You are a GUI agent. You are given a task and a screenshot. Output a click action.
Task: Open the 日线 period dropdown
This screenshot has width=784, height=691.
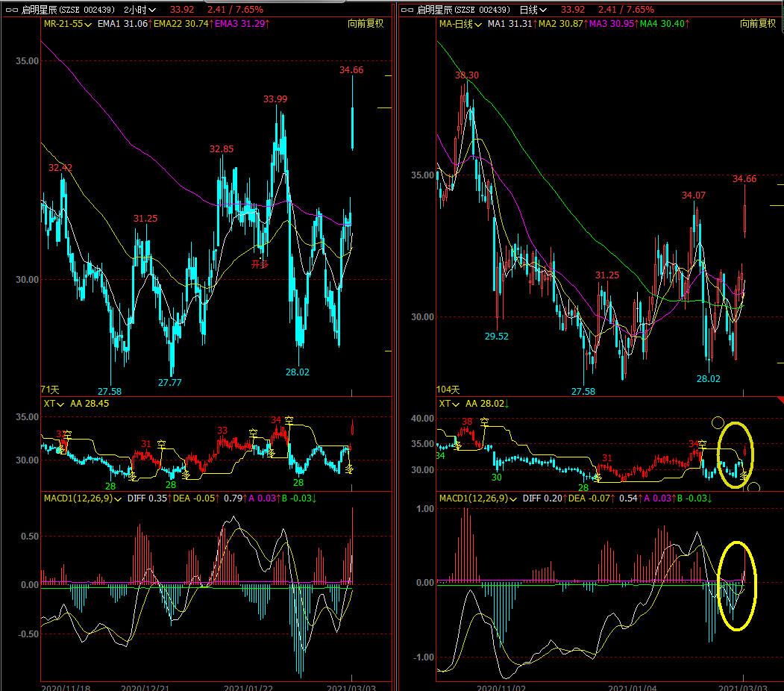[x=533, y=10]
